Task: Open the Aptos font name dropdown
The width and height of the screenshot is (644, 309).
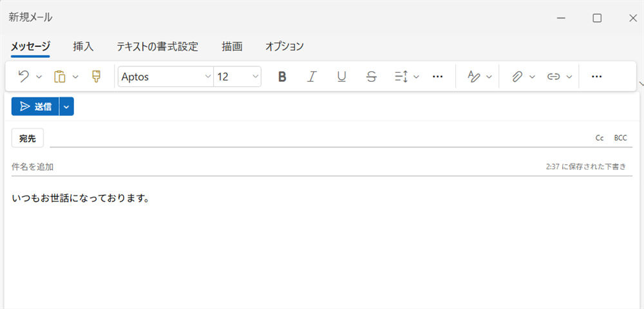Action: tap(166, 77)
